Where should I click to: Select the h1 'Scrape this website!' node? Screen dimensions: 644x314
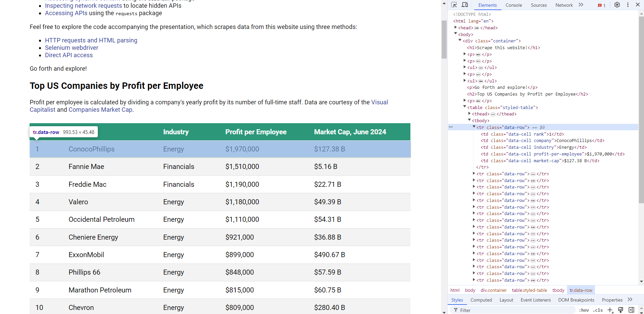click(504, 48)
